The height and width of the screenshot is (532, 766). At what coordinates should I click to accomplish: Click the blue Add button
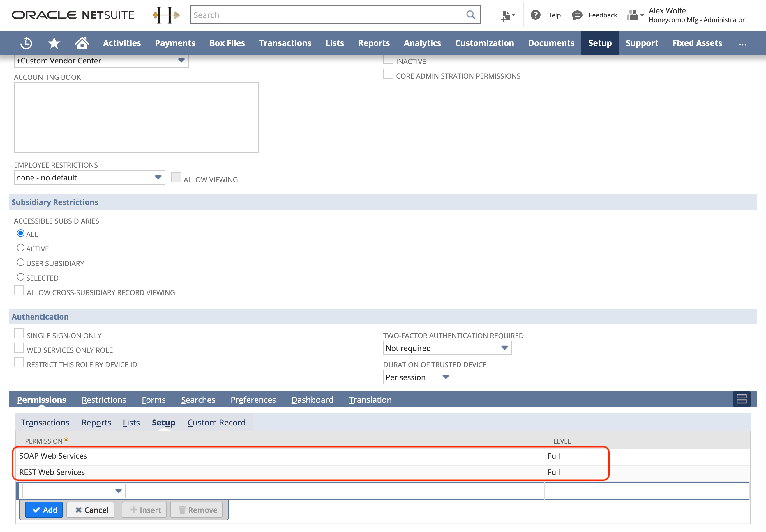point(44,510)
